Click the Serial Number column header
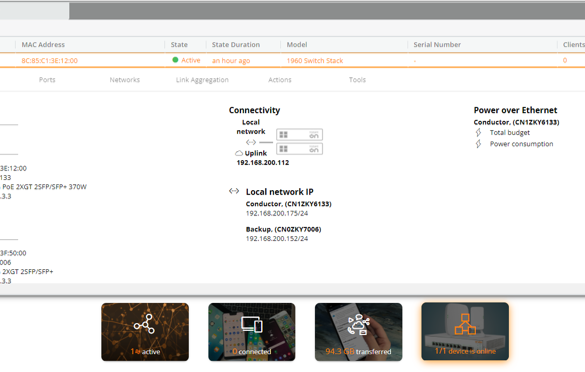Viewport: 585px width, 372px height. [x=437, y=44]
